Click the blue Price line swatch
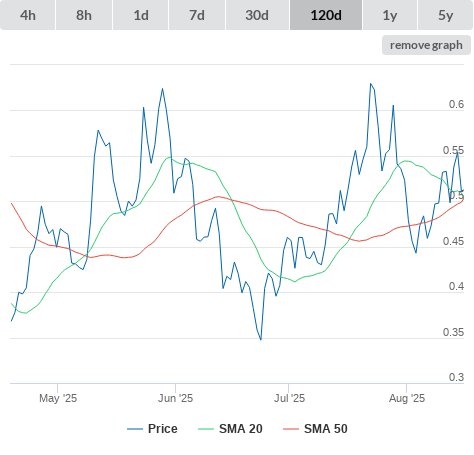The image size is (474, 455). pyautogui.click(x=135, y=429)
